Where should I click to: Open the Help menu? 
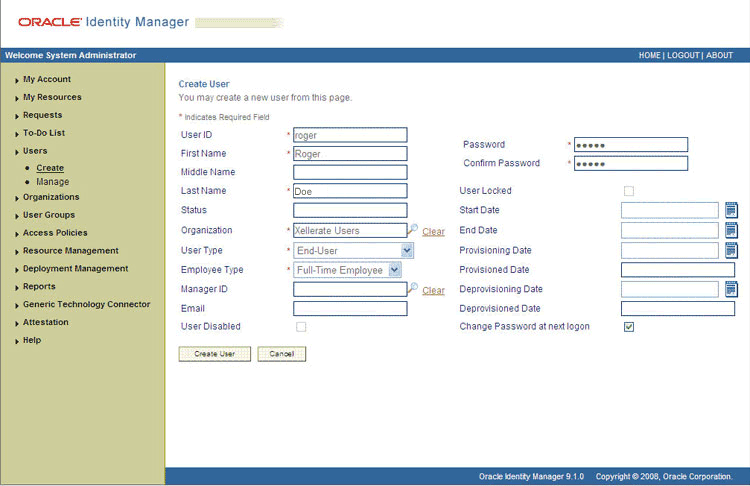click(x=32, y=340)
